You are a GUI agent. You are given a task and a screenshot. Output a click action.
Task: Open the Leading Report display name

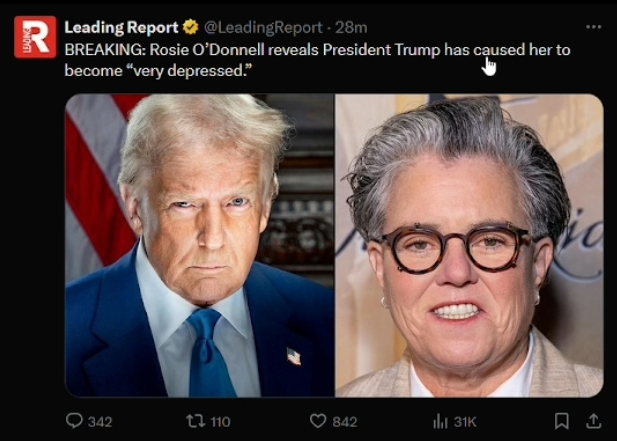click(121, 28)
